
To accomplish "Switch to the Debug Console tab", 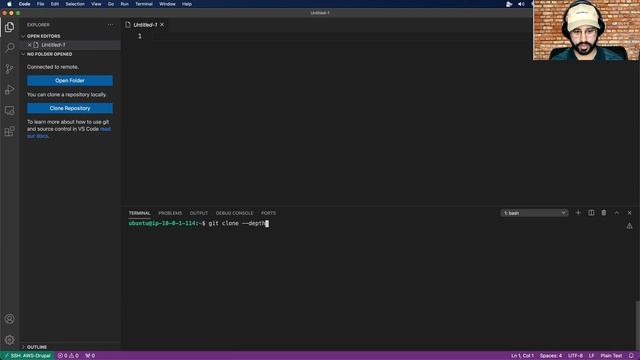I will click(x=234, y=213).
